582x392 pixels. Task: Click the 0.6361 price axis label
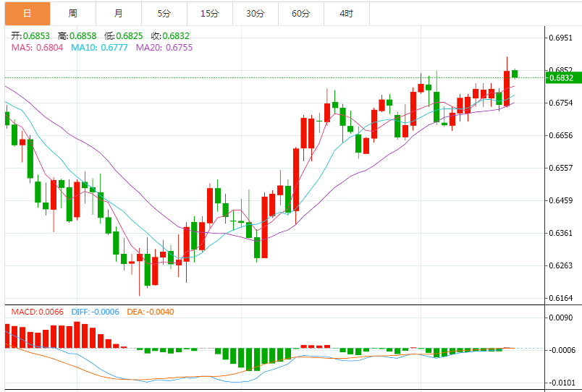(560, 233)
